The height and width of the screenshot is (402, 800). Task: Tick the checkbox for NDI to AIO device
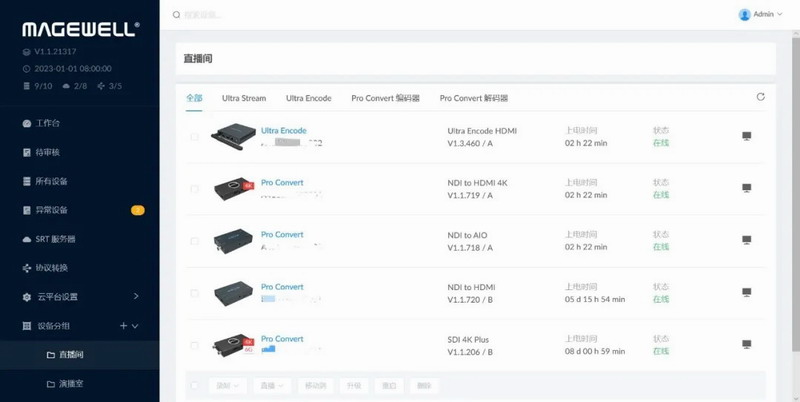tap(195, 240)
